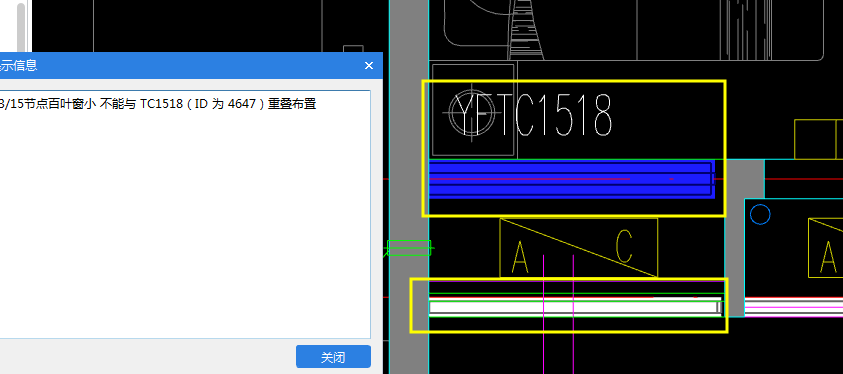The width and height of the screenshot is (843, 374).
Task: Click the green rectangle marker on the wall
Action: pyautogui.click(x=409, y=248)
